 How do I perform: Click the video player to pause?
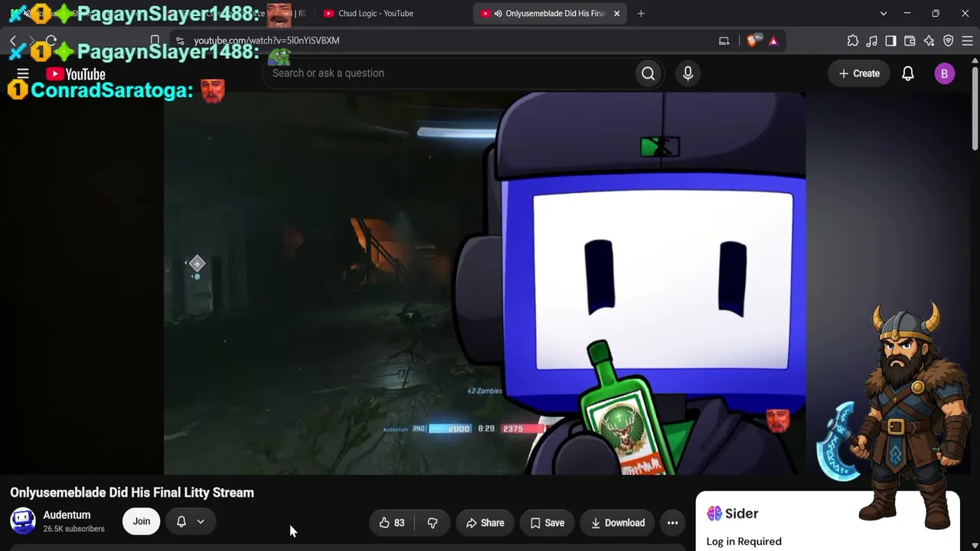tap(484, 284)
